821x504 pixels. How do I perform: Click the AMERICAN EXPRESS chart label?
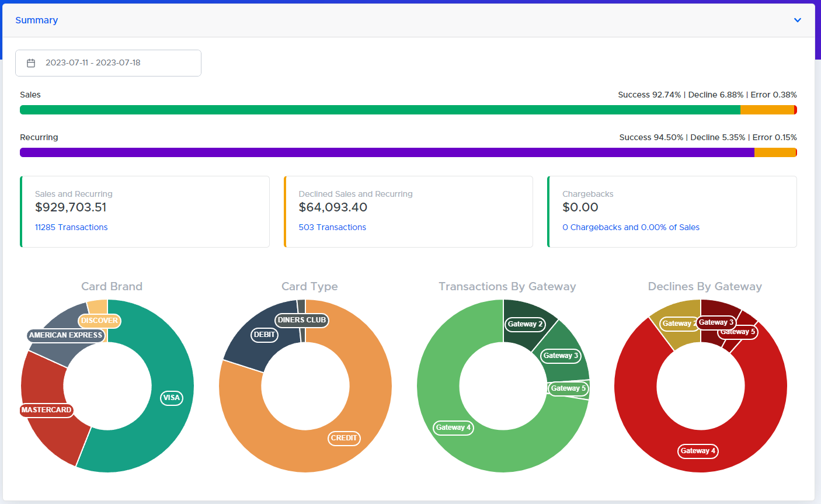coord(65,335)
